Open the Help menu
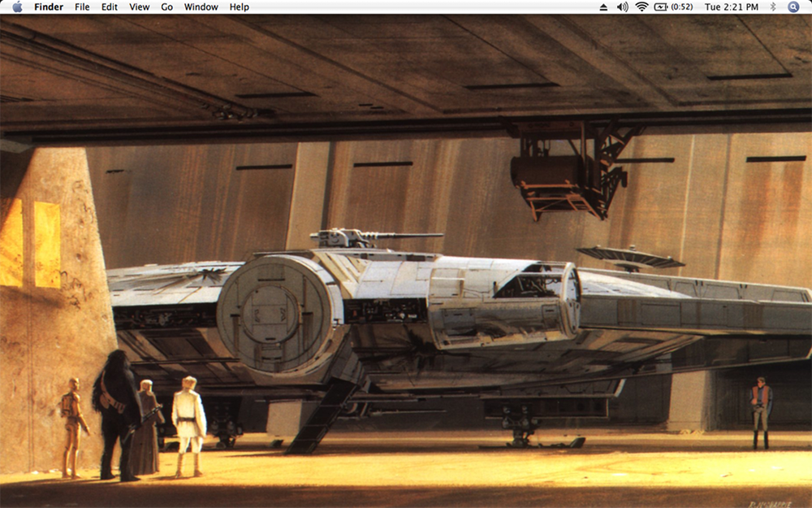The width and height of the screenshot is (812, 508). pos(240,7)
